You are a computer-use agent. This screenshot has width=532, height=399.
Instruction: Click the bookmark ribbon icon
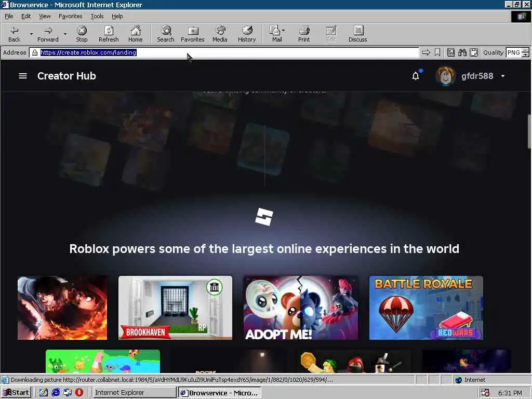coord(437,52)
